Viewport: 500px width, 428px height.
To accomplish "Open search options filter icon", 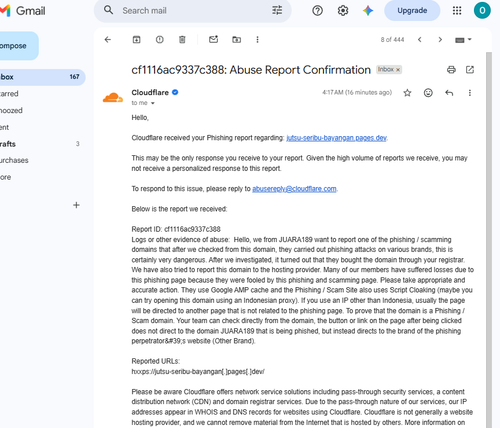I will click(x=277, y=10).
